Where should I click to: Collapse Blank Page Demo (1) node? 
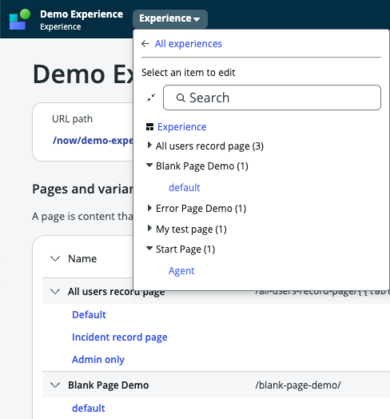pos(150,165)
